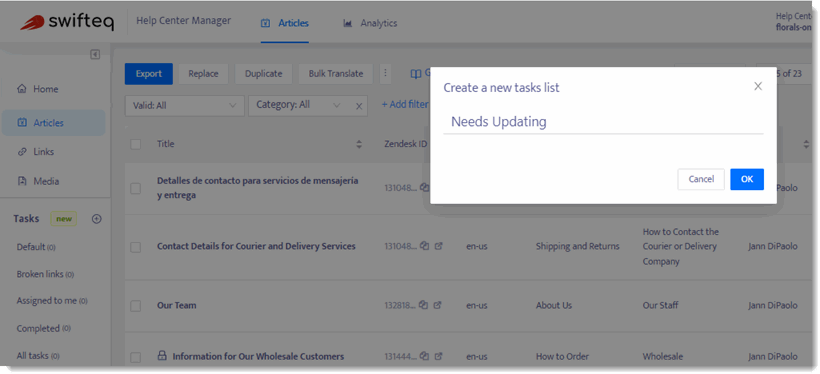This screenshot has width=820, height=374.
Task: Copy Zendesk ID for Contact Details row
Action: (x=425, y=246)
